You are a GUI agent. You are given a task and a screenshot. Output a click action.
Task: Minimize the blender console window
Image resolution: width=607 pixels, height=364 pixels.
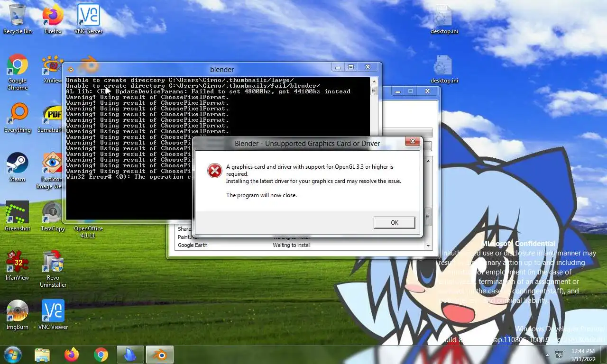point(338,67)
